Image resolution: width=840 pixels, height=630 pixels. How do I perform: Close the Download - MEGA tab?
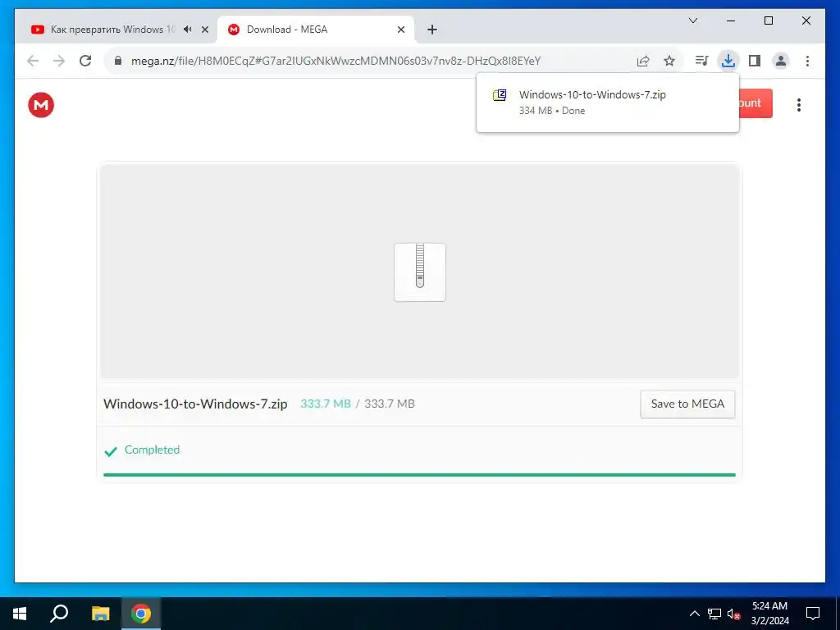pyautogui.click(x=400, y=30)
